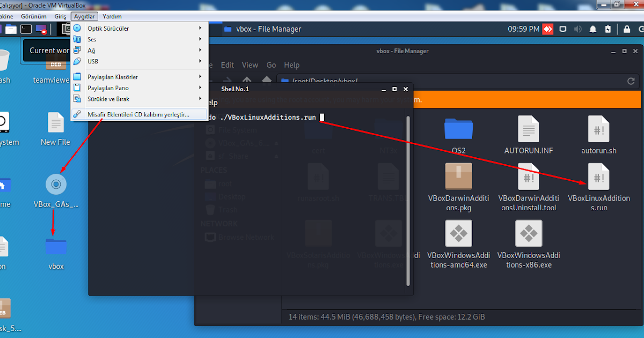The image size is (644, 338).
Task: Close the Aygıtlar menu via its title
Action: coord(84,17)
